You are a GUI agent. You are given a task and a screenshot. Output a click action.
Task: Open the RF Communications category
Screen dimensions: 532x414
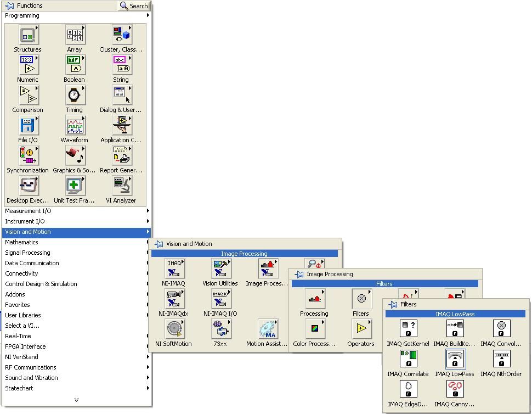click(x=76, y=367)
